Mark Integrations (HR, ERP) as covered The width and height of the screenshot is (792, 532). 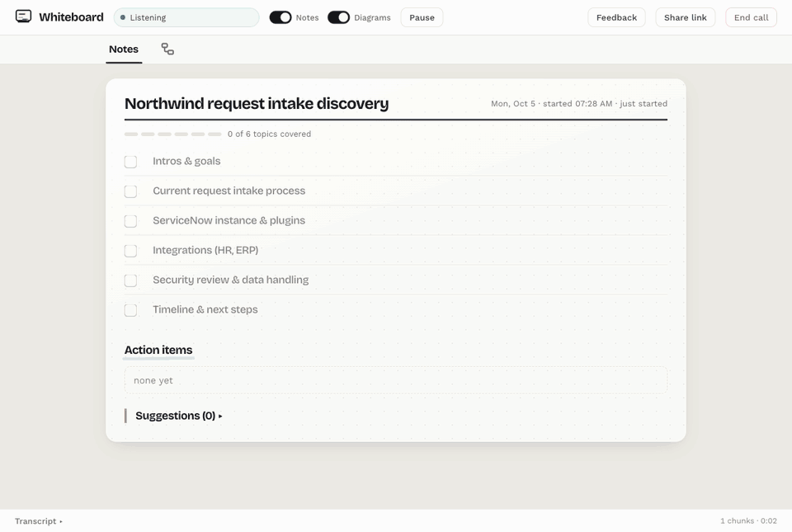[x=131, y=251]
